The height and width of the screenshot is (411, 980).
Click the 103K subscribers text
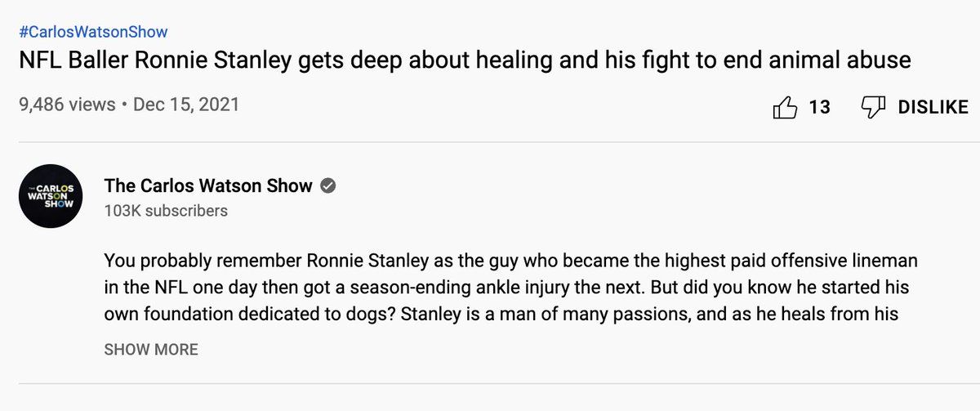166,211
